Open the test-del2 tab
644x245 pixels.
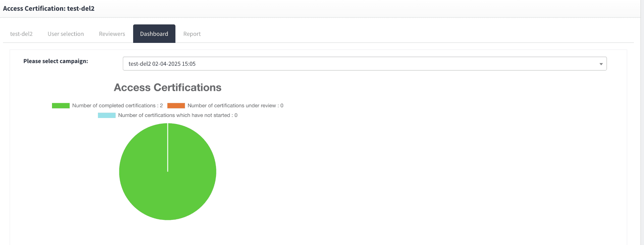[21, 34]
